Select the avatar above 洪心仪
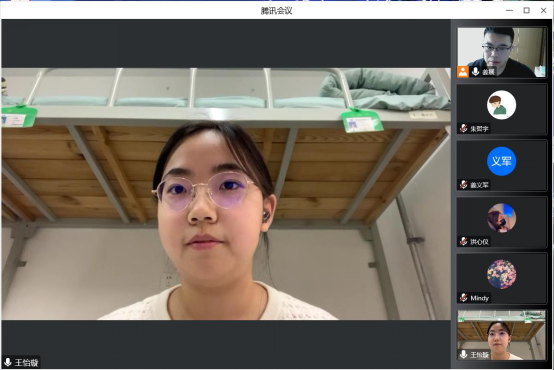 pos(501,218)
